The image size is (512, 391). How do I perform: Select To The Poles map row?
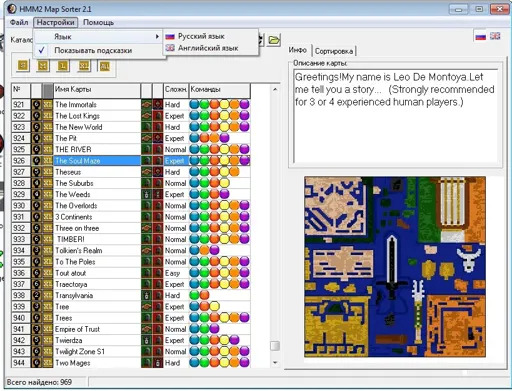(131, 262)
